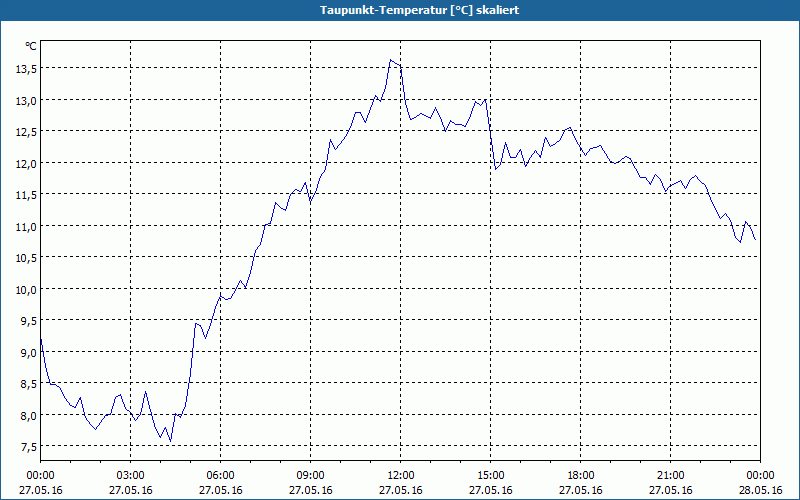The height and width of the screenshot is (500, 800).
Task: Click the 11,0 y-axis label
Action: pyautogui.click(x=26, y=227)
